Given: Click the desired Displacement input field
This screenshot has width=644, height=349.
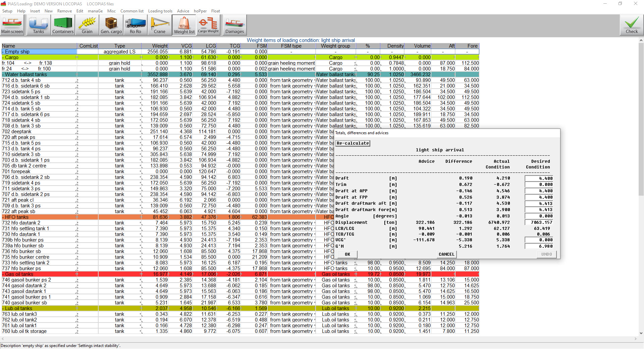Looking at the screenshot, I should coord(539,222).
